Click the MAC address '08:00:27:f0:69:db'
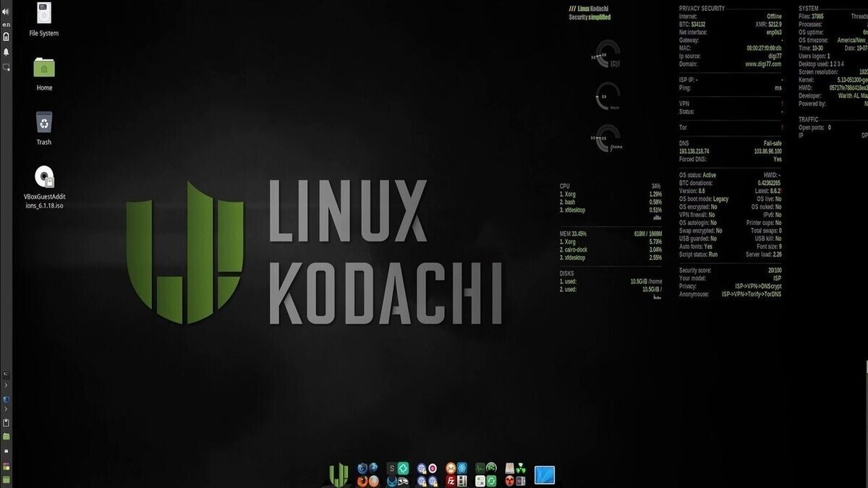Screen dimensions: 868x488 [x=764, y=48]
